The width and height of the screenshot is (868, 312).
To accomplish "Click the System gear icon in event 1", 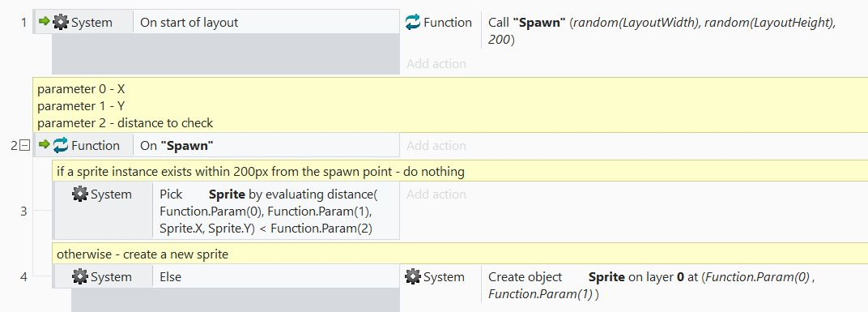I will [x=61, y=22].
